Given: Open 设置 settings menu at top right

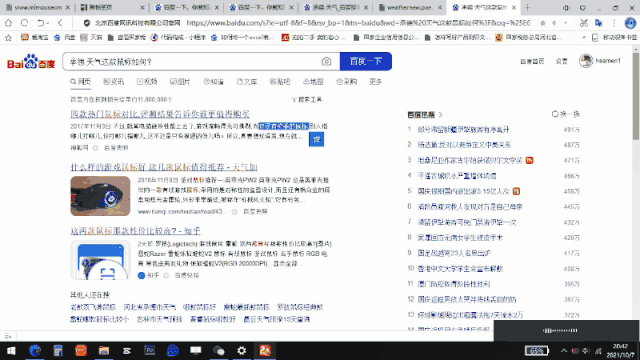Looking at the screenshot, I should click(x=562, y=61).
